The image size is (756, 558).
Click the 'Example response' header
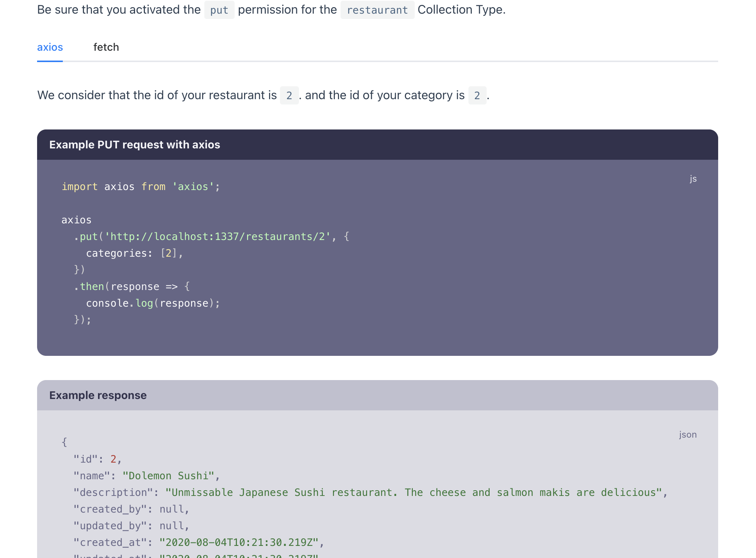[x=98, y=395]
